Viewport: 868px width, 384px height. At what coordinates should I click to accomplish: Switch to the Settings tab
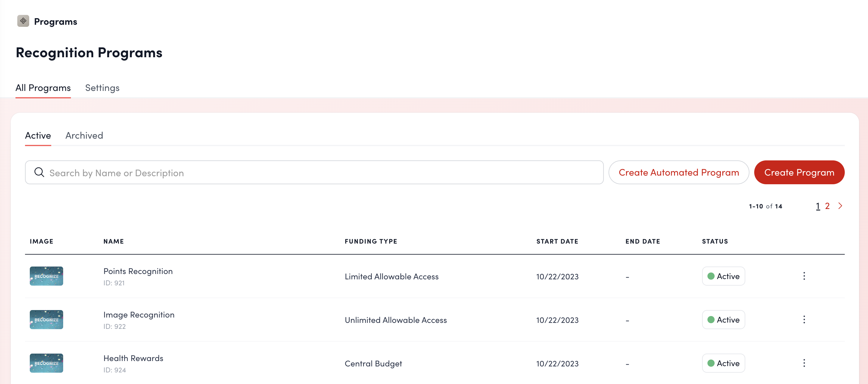pos(102,88)
